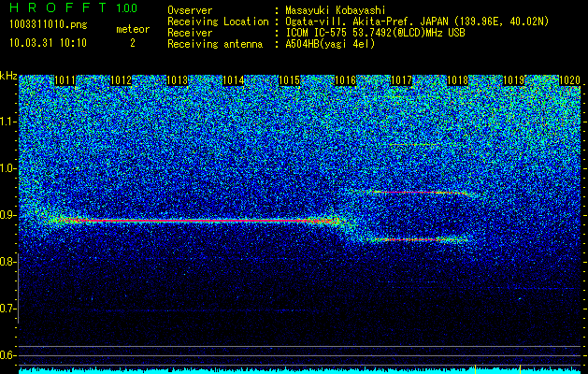
Task: Click the meteor count value 2
Action: point(133,43)
